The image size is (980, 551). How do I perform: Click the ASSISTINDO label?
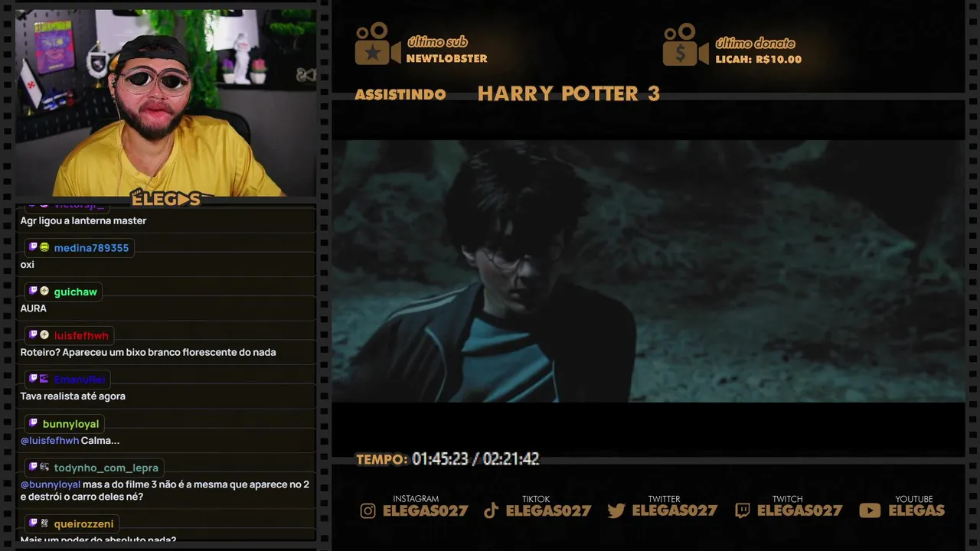tap(400, 94)
